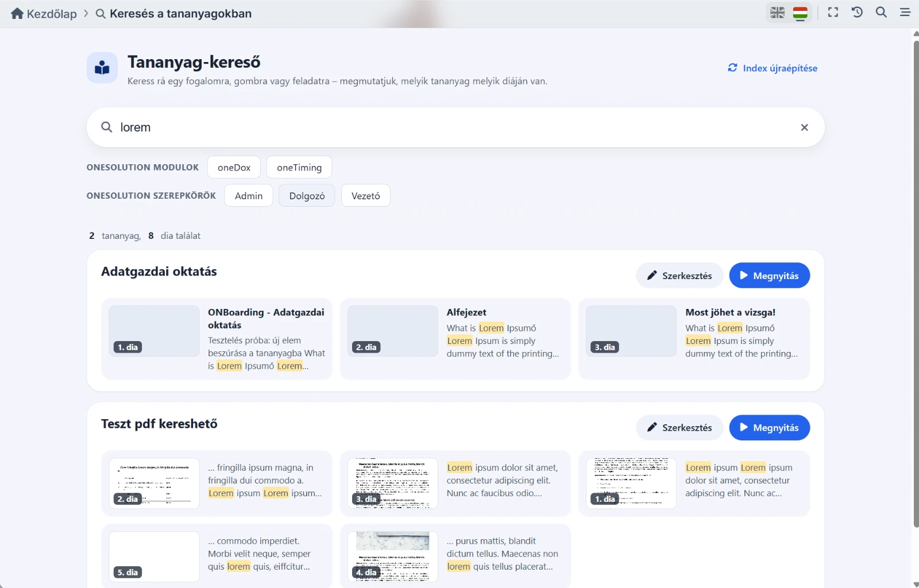The image size is (919, 588).
Task: Click the vertical page scrollbar
Action: [916, 281]
